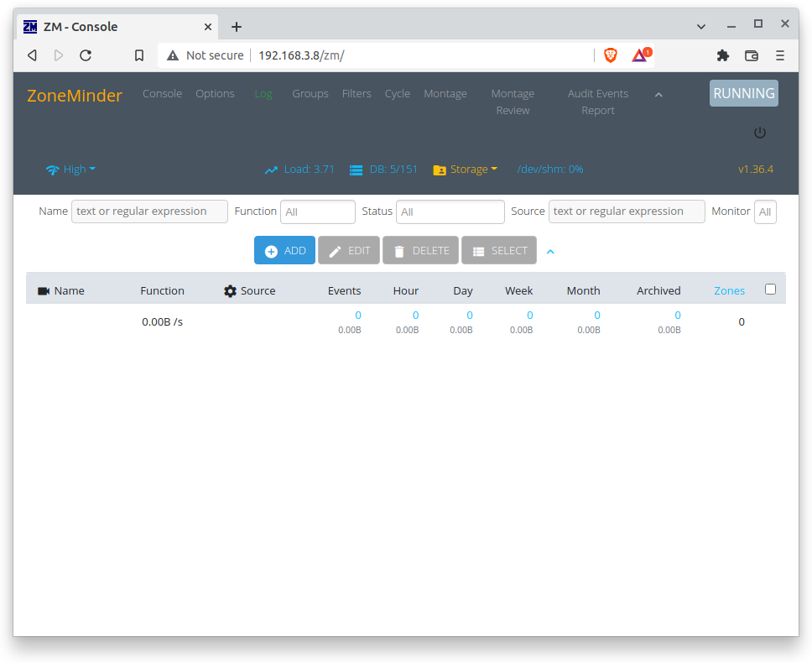Click the 0.00B /s bandwidth value

[x=162, y=322]
